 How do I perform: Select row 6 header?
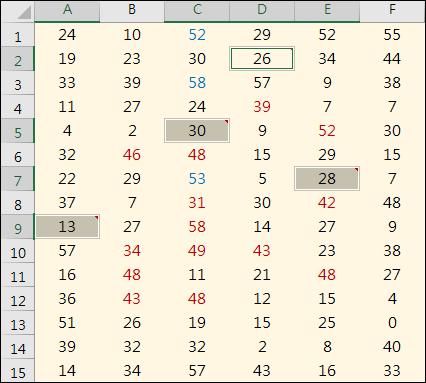(x=18, y=155)
